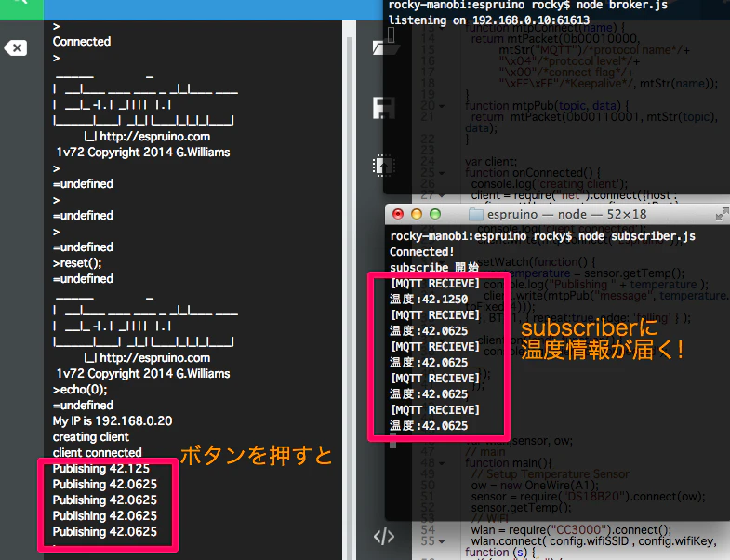Click the 'Connected' line in Espruino terminal
This screenshot has width=730, height=560.
pos(82,42)
